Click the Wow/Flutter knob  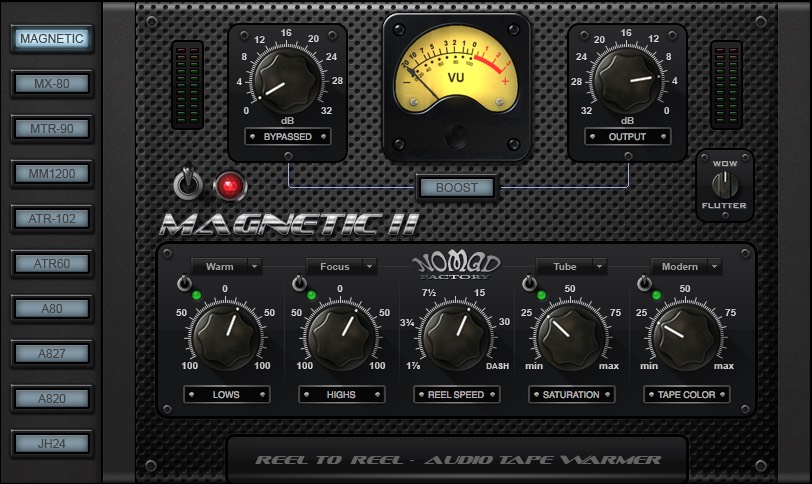724,184
